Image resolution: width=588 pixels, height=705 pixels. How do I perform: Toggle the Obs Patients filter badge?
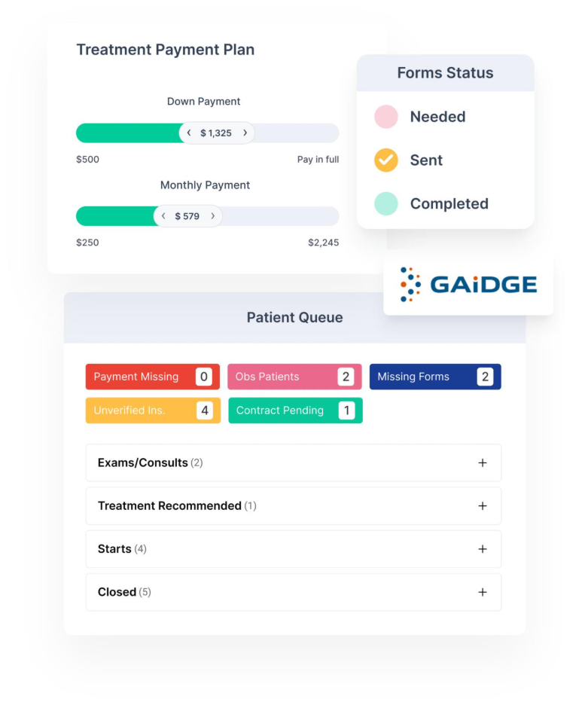294,377
